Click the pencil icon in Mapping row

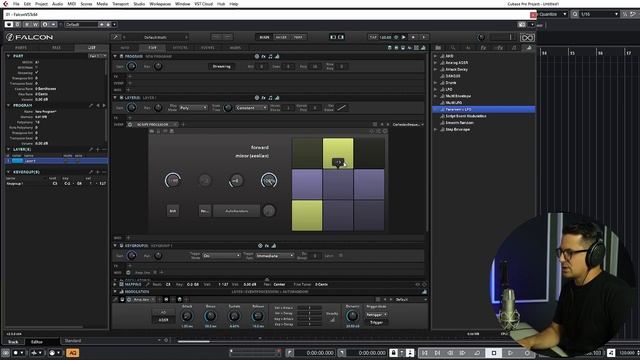pos(148,284)
